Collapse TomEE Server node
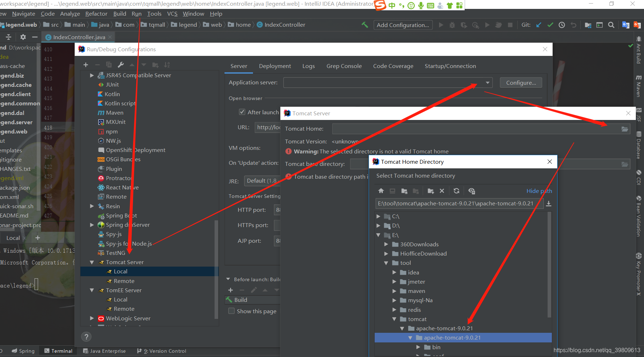This screenshot has height=357, width=644. click(x=92, y=290)
